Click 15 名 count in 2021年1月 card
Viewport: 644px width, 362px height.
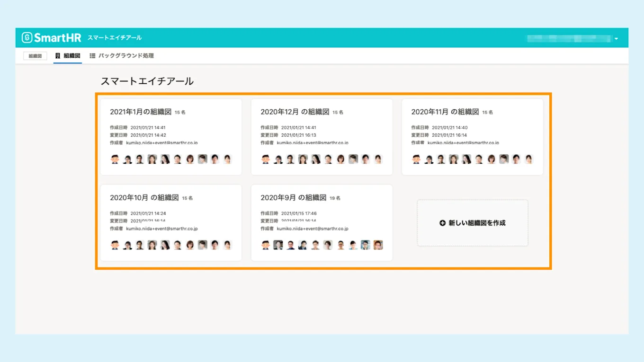coord(180,113)
